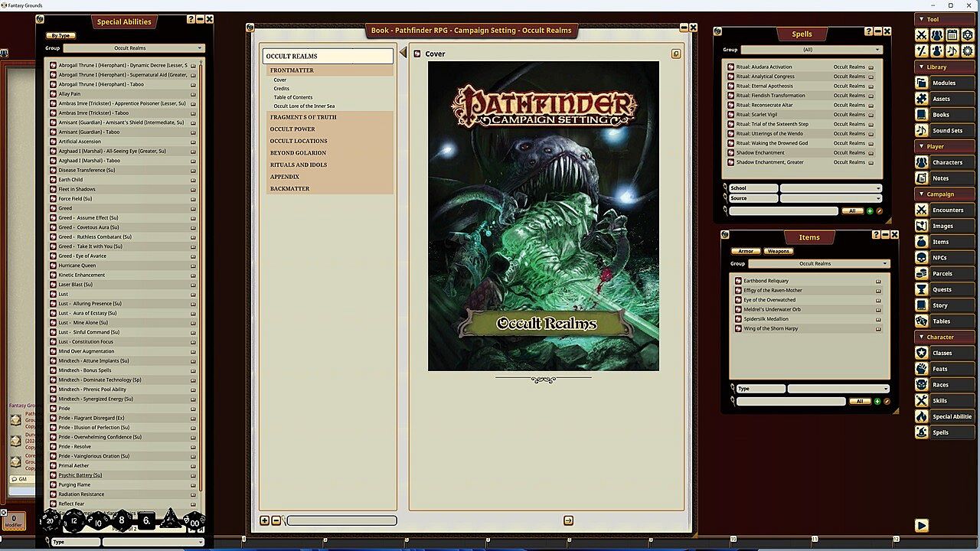The image size is (980, 551).
Task: Toggle edit mode in Items window
Action: [x=887, y=401]
